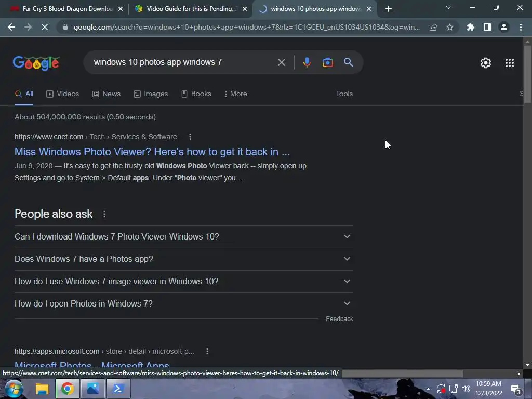Open the cnet result's three-dot options

coord(190,137)
